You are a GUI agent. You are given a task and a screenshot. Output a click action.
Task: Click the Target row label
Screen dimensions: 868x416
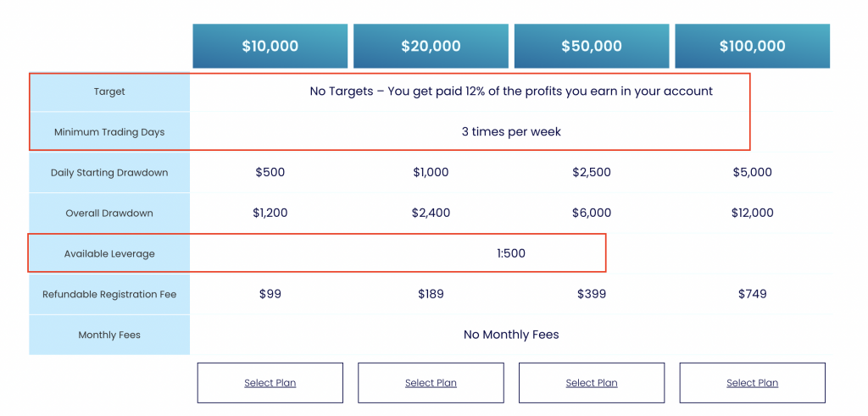pos(109,92)
